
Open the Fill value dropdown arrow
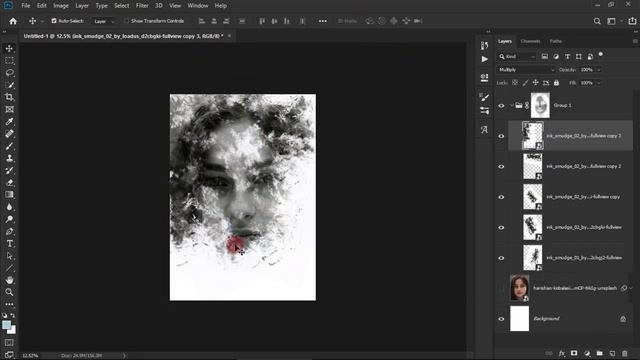599,83
